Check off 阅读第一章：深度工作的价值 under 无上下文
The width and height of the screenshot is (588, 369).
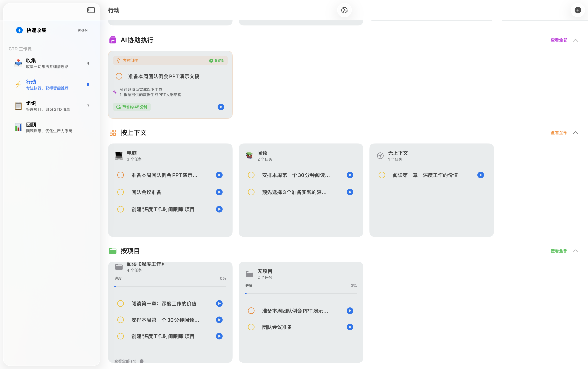point(381,175)
